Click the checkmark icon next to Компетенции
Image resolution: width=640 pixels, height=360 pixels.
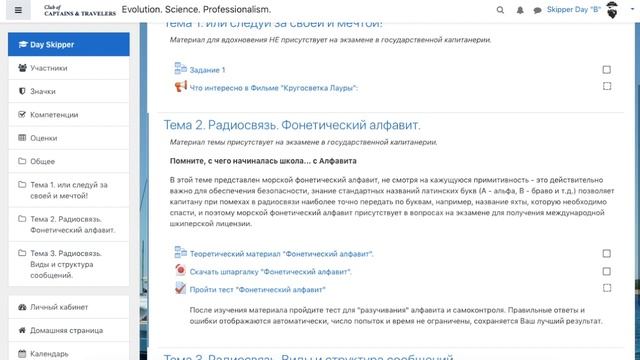22,114
